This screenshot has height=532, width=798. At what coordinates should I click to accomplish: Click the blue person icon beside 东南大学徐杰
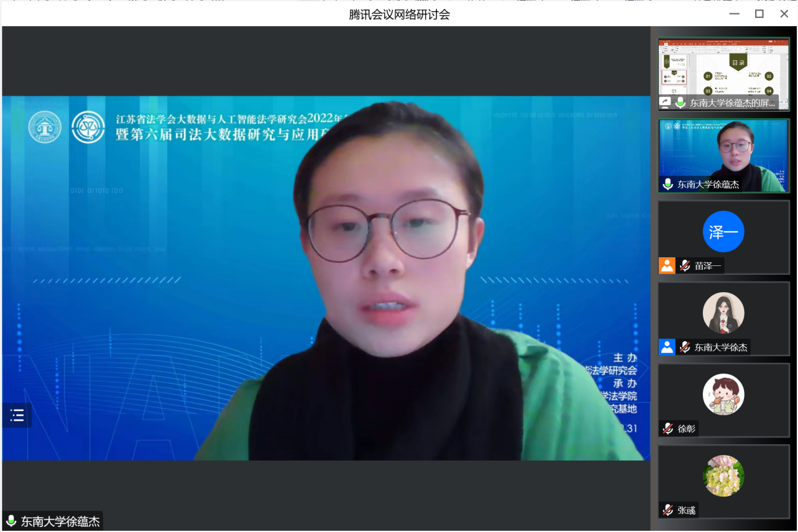pyautogui.click(x=667, y=347)
